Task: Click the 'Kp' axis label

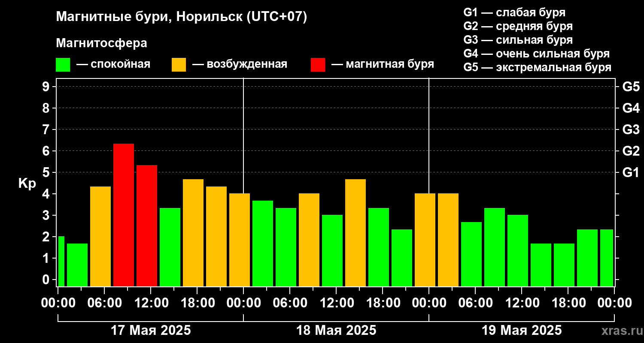Action: pos(27,184)
